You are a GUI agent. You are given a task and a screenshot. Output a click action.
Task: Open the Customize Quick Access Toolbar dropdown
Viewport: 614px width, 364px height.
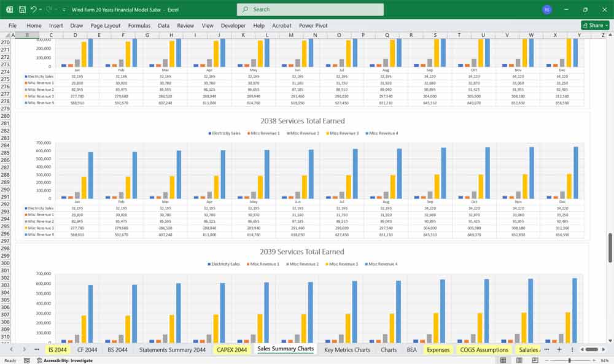tap(64, 9)
